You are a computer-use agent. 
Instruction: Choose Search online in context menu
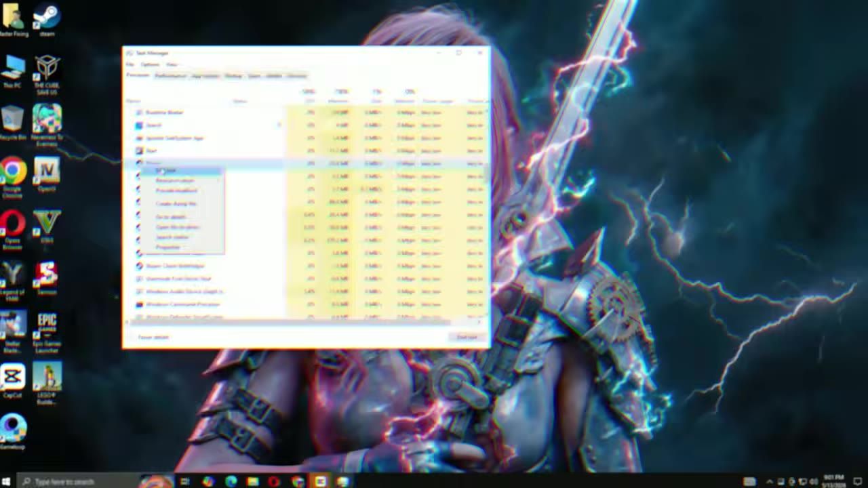click(183, 237)
